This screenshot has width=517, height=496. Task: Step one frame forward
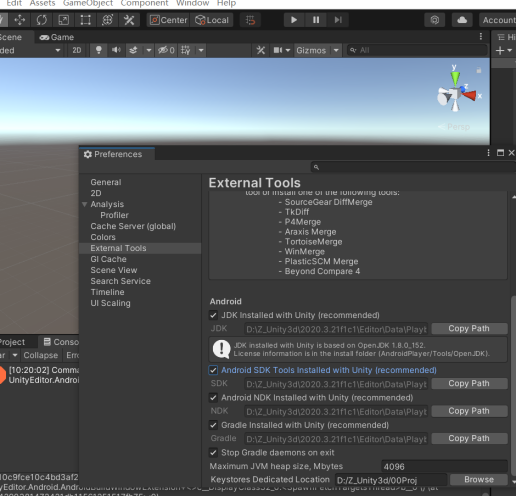[338, 20]
